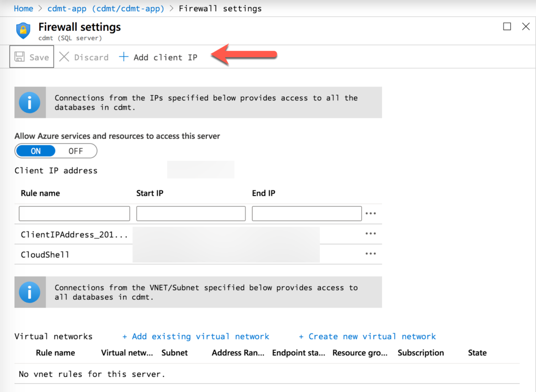Focus the End IP input field
536x392 pixels.
coord(307,214)
